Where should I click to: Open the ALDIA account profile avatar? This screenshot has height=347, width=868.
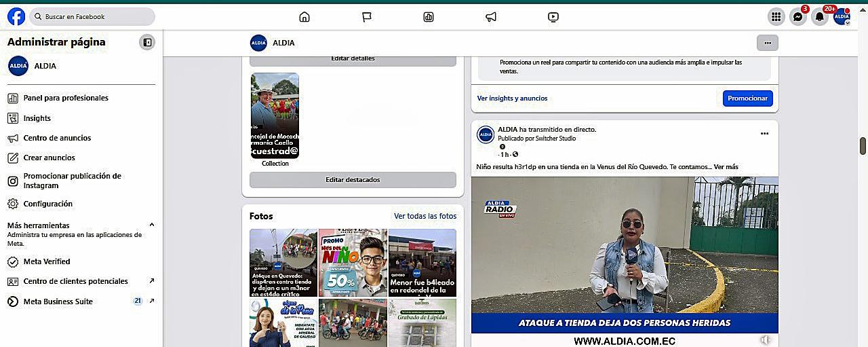click(842, 17)
